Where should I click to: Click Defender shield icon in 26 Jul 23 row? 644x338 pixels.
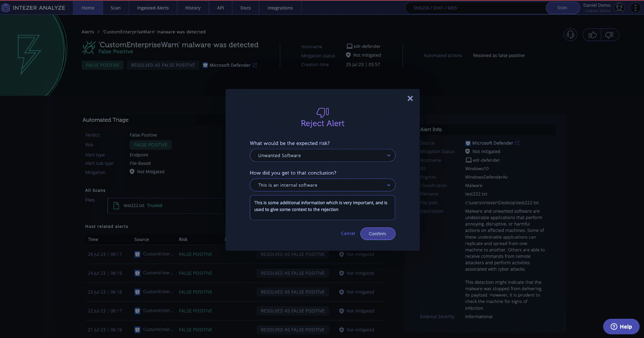point(137,254)
